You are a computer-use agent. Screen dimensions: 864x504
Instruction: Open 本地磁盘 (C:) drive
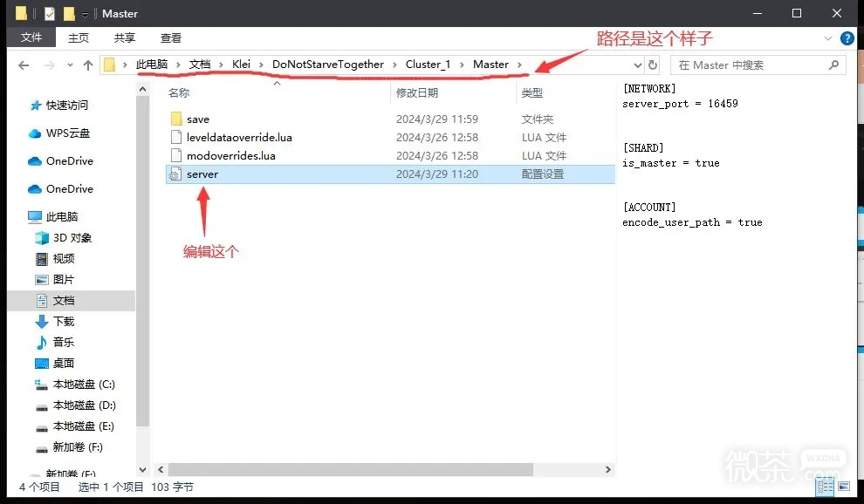click(x=84, y=385)
